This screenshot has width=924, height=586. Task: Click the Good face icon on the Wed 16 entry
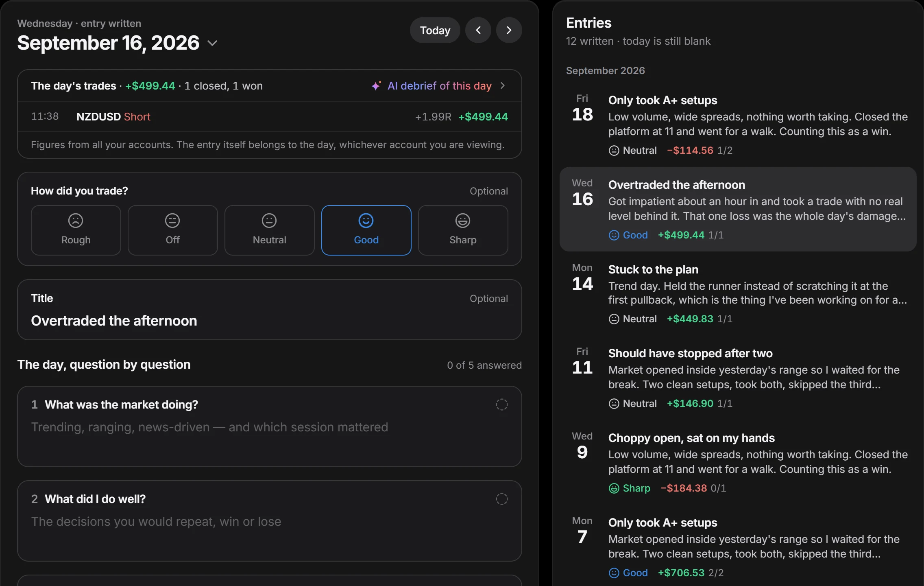(614, 235)
